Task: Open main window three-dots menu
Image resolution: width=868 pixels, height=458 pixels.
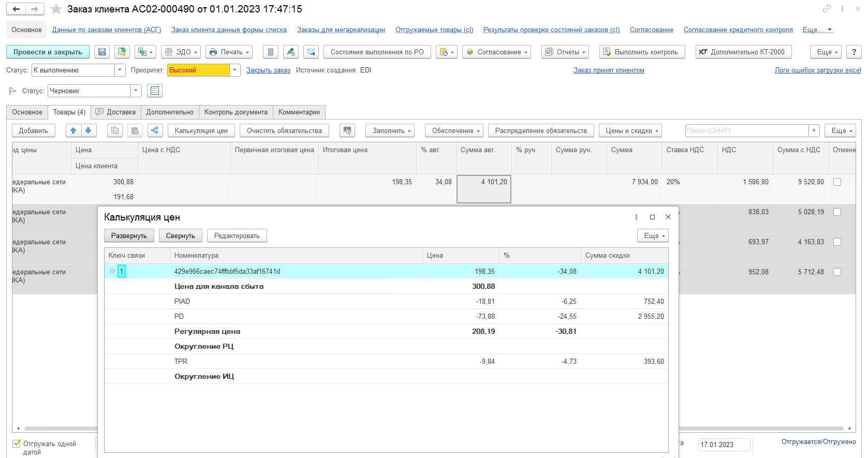Action: pyautogui.click(x=842, y=8)
